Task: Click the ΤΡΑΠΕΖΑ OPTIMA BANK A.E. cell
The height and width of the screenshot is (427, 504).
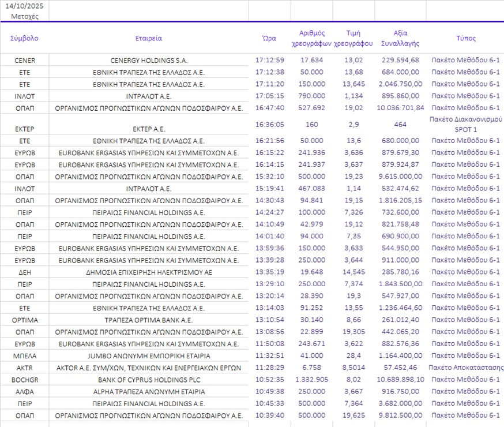Action: coord(149,320)
